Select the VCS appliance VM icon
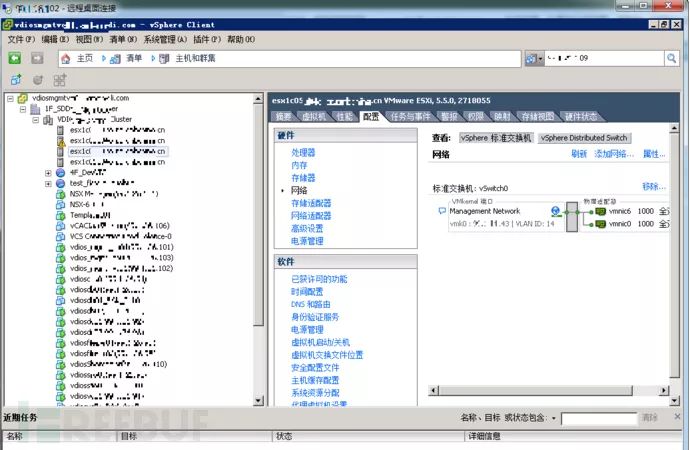 click(60, 237)
